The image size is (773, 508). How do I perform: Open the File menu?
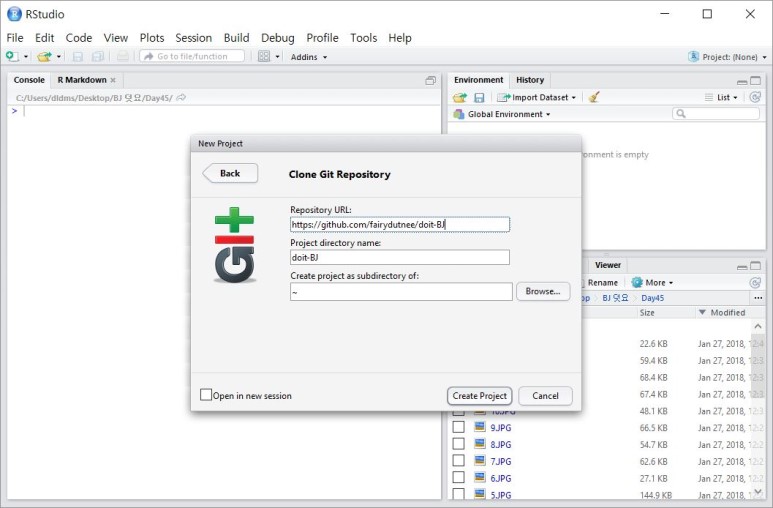(15, 37)
